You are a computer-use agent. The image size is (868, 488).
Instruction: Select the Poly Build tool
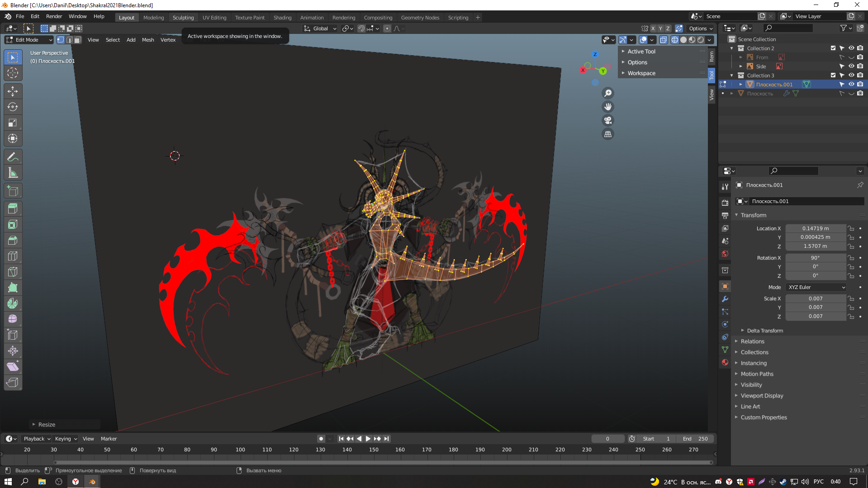tap(13, 288)
